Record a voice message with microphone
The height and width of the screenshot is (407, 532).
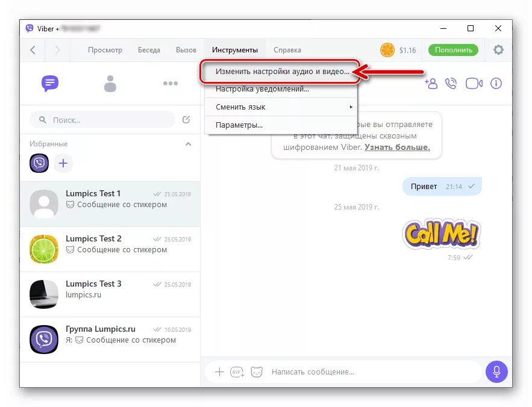point(496,371)
